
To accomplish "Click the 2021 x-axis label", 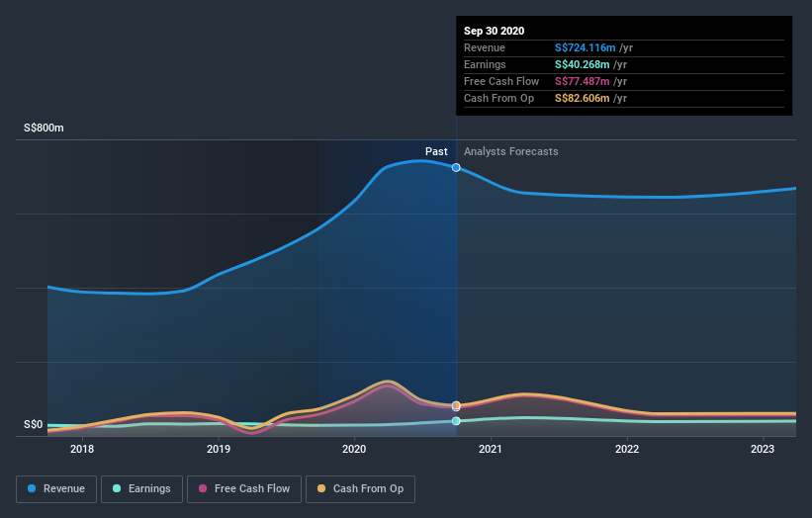I will pyautogui.click(x=491, y=449).
